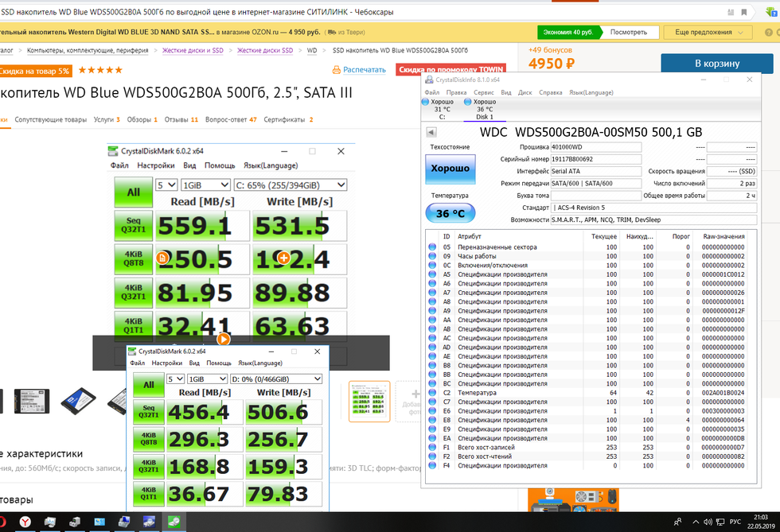Click the previous disk arrow in CrystalDiskInfo

click(x=432, y=132)
